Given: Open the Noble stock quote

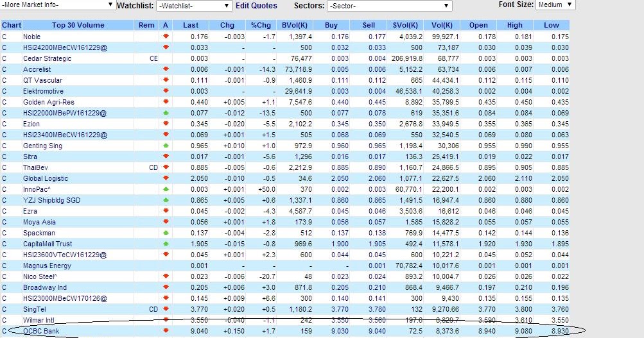Looking at the screenshot, I should point(31,37).
